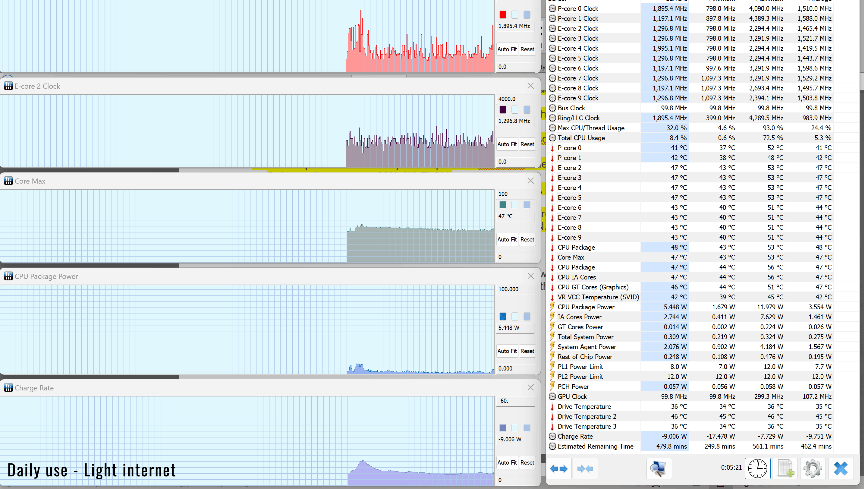Screen dimensions: 868x489
Task: Click the 100.000 maximum field in CPU Package Power graph
Action: pos(516,289)
